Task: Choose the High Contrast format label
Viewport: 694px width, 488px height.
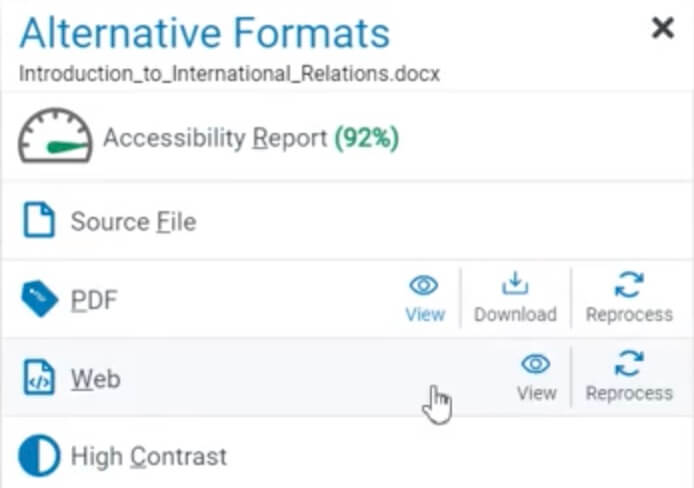Action: [149, 457]
